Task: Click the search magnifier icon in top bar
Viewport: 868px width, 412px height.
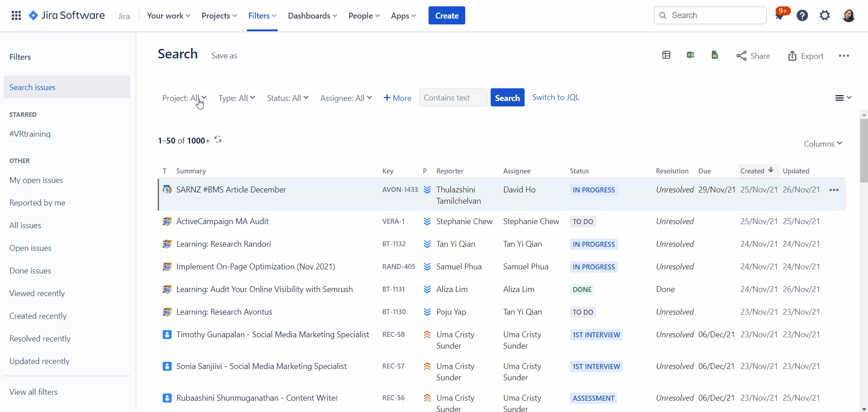Action: pos(663,15)
